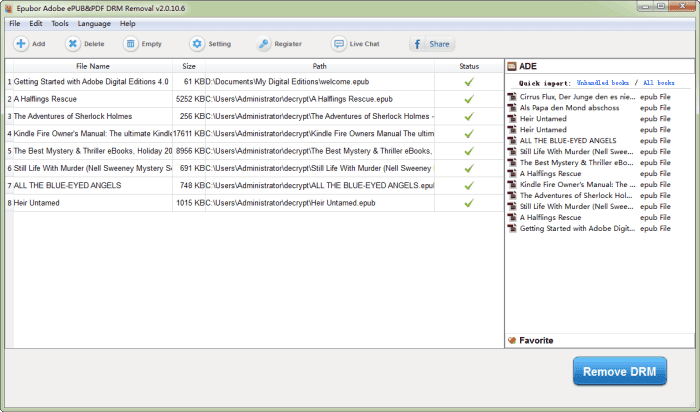Click the Favorite heart icon
This screenshot has width=700, height=412.
512,341
